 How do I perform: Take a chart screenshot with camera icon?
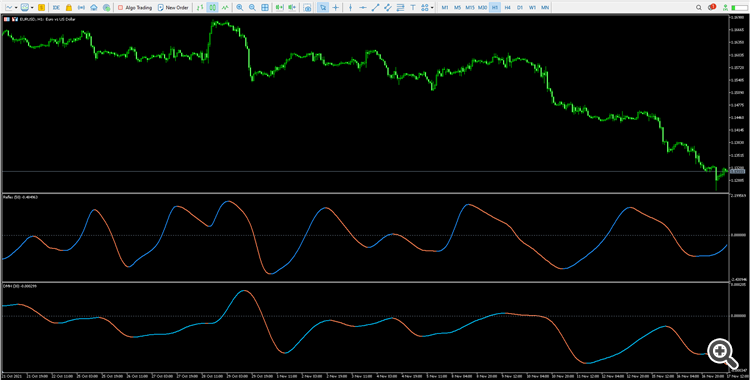[x=308, y=8]
